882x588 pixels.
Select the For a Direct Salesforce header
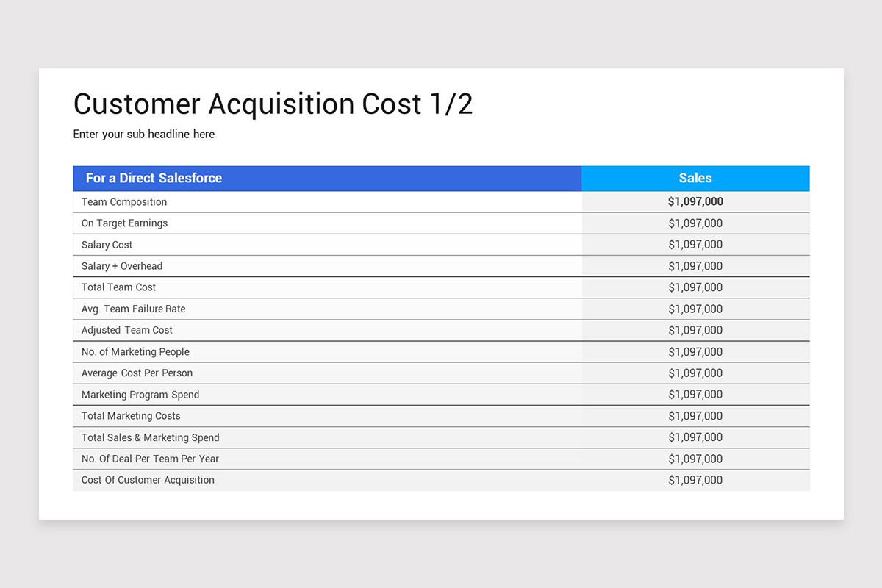point(154,178)
